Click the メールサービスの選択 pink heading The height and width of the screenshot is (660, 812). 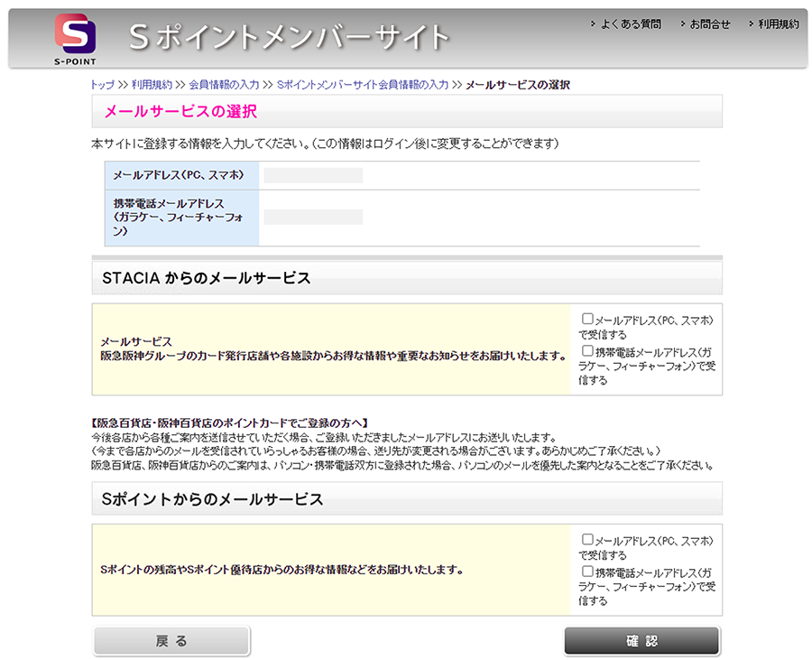click(x=180, y=111)
